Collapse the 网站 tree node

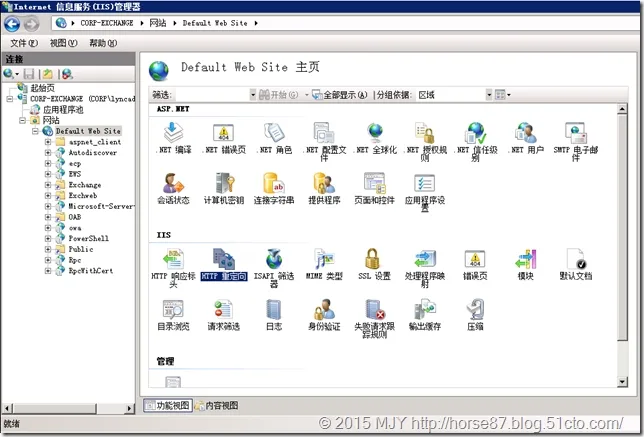click(x=23, y=120)
